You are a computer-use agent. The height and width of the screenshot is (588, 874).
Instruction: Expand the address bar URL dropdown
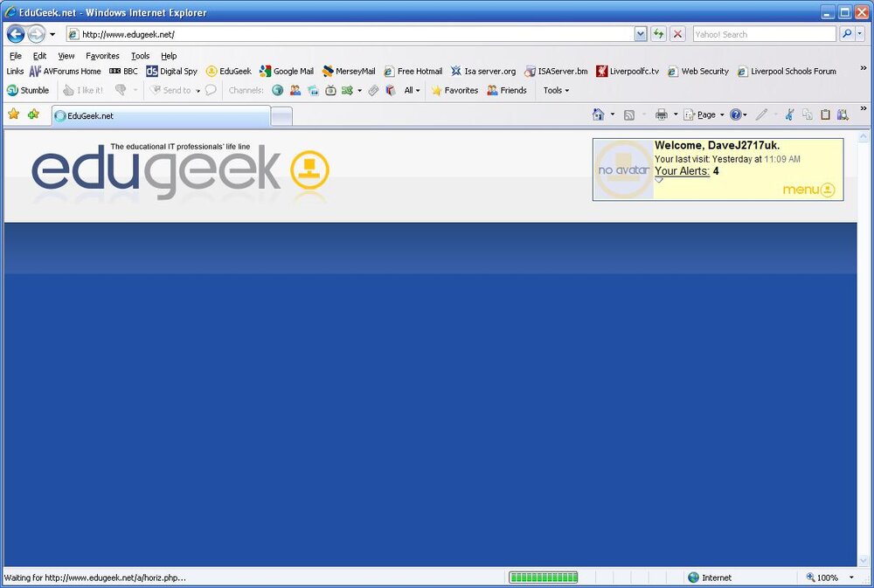[641, 34]
